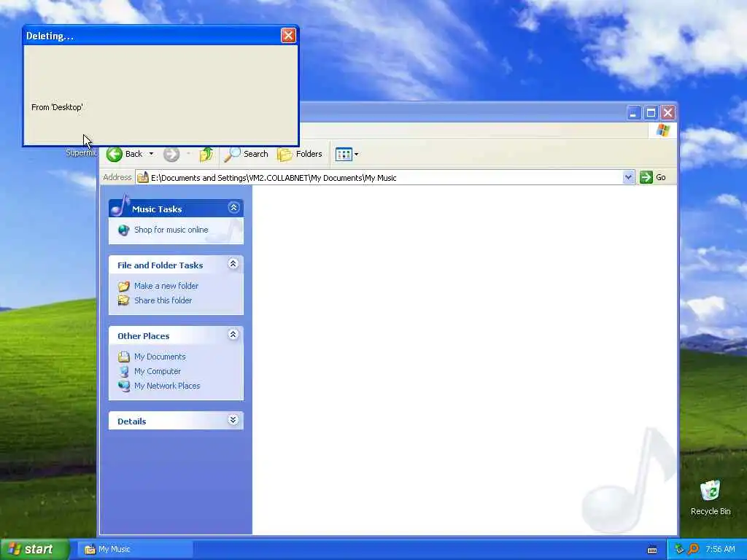Select My Music taskbar button
Image resolution: width=747 pixels, height=560 pixels.
pyautogui.click(x=135, y=550)
